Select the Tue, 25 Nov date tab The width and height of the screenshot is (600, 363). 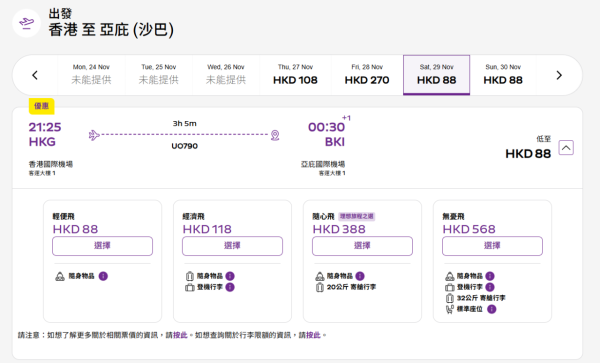[159, 75]
